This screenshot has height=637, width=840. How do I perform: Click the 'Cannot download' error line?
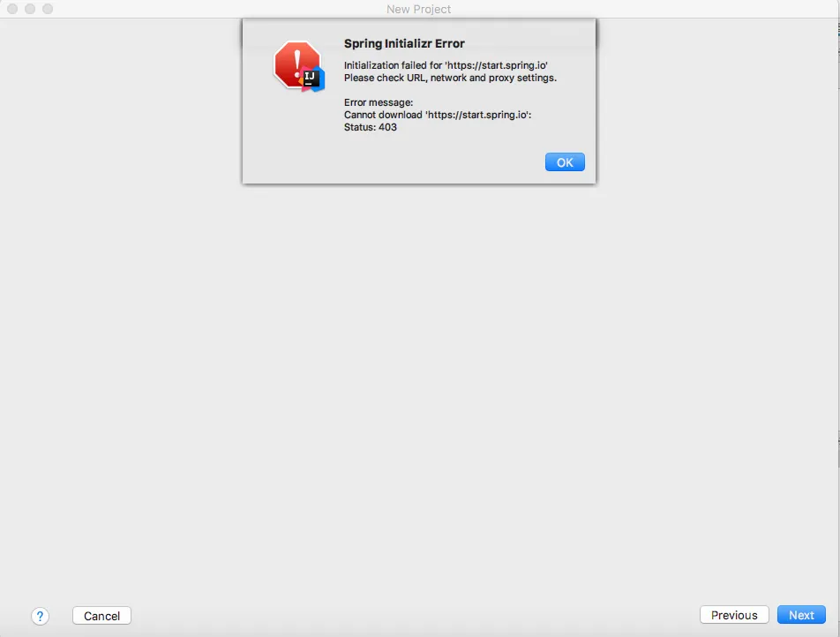[x=438, y=115]
